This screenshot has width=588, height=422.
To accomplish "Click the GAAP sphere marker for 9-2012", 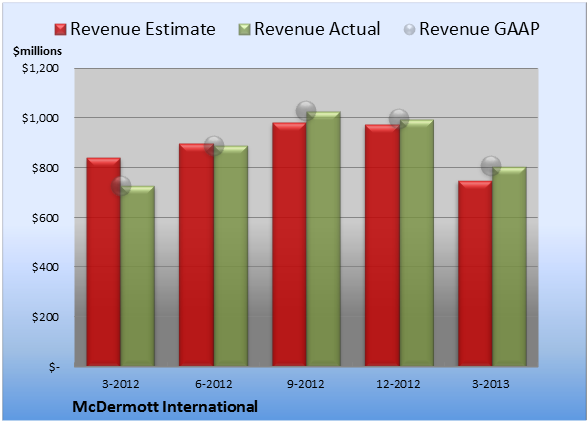I will pyautogui.click(x=306, y=111).
